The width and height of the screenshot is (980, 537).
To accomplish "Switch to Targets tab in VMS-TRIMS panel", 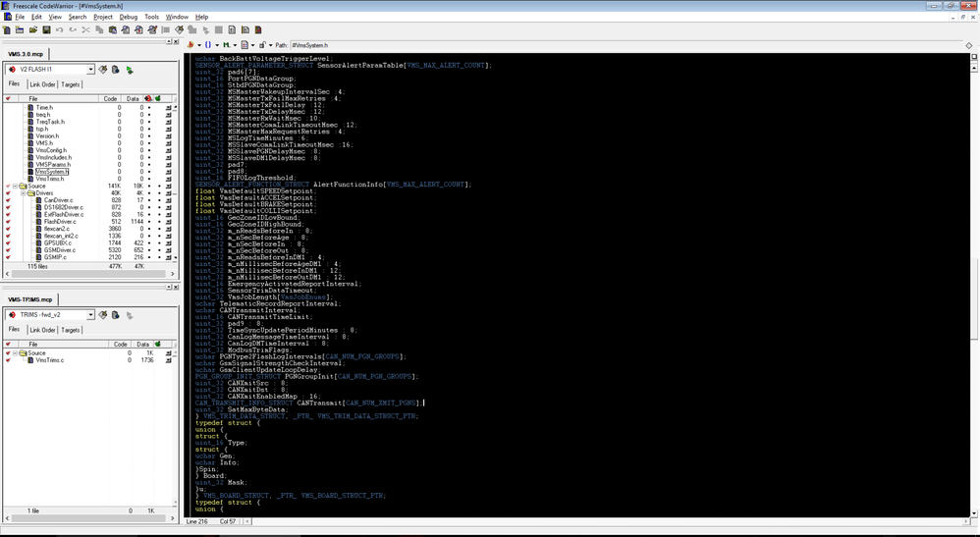I will click(71, 330).
